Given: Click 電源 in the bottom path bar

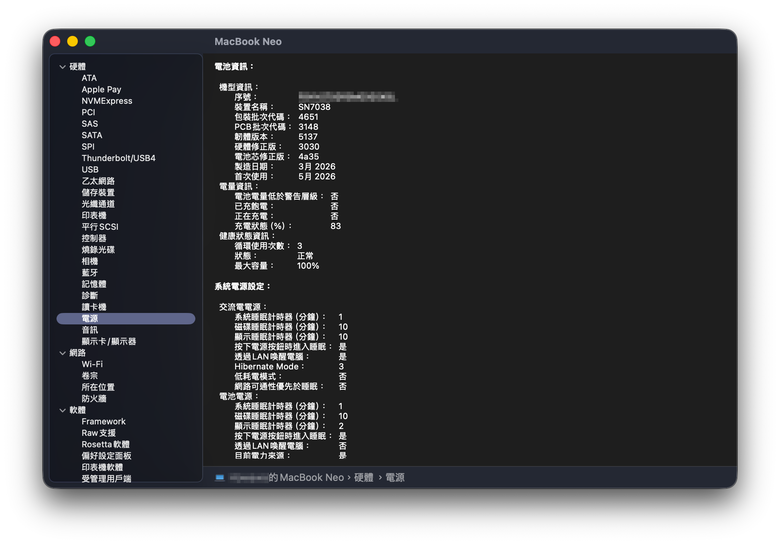Looking at the screenshot, I should [x=395, y=478].
